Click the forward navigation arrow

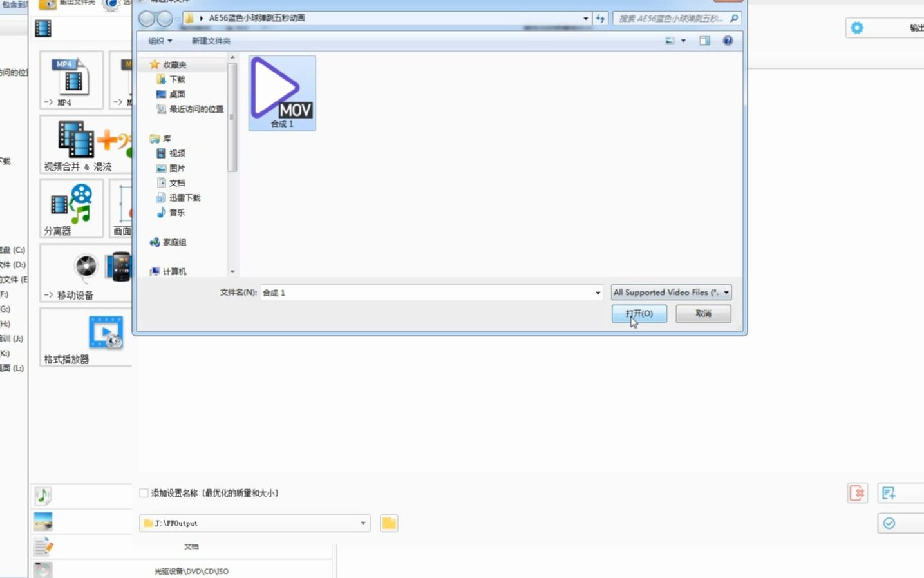pyautogui.click(x=165, y=19)
